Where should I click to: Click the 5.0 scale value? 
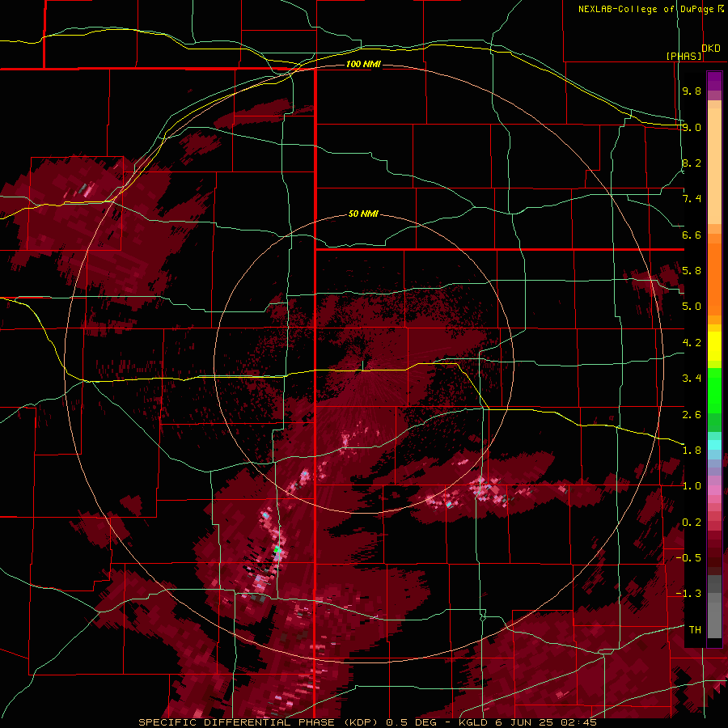point(692,307)
